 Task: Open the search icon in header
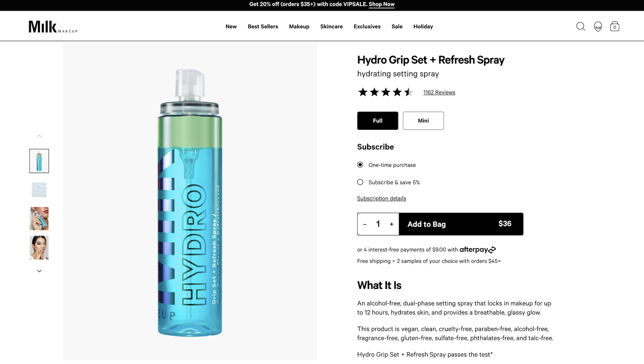[x=581, y=26]
